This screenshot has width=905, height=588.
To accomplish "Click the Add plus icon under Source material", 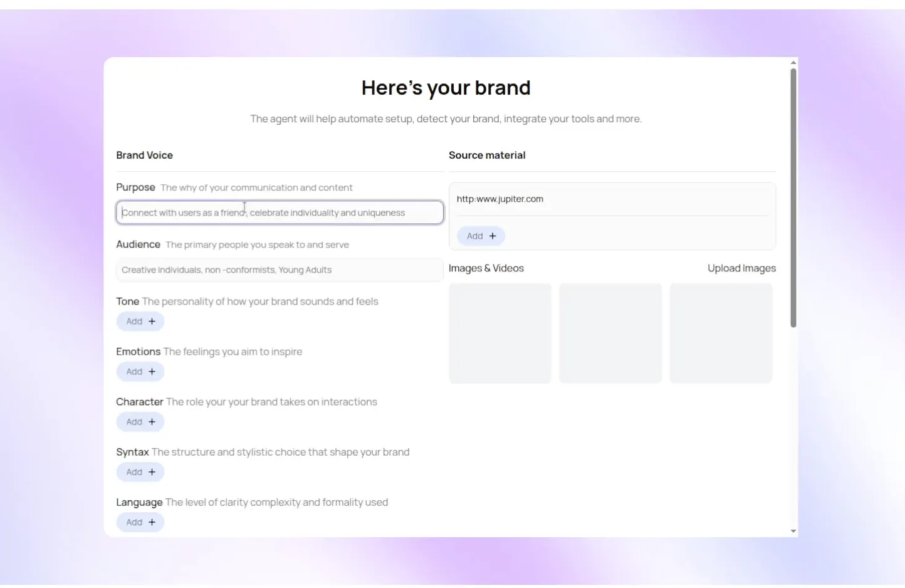I will [x=493, y=236].
